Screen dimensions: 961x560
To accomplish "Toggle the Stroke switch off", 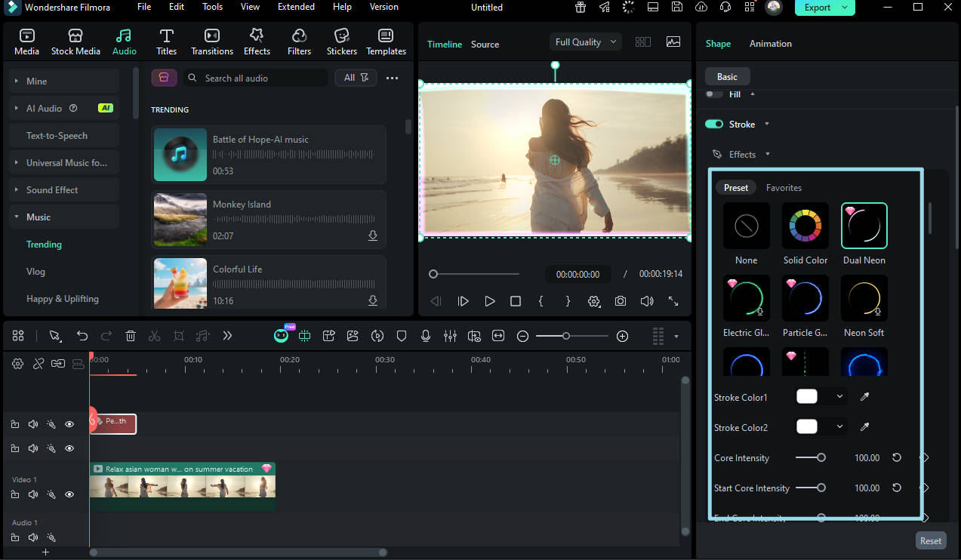I will 714,125.
